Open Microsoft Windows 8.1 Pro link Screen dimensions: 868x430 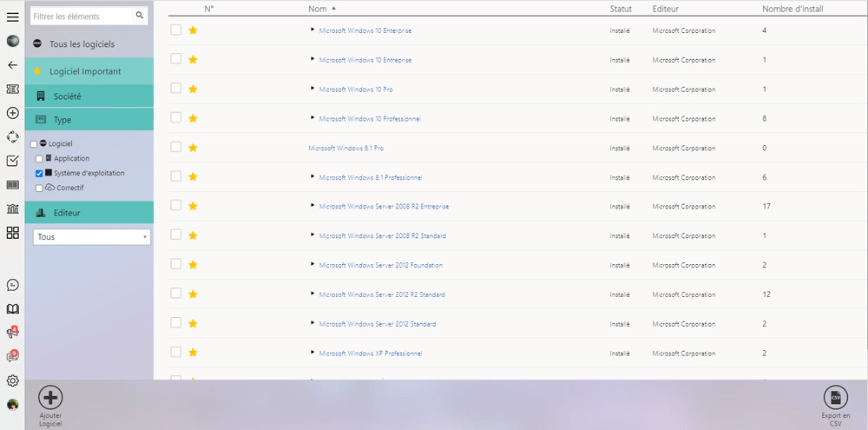click(x=345, y=148)
